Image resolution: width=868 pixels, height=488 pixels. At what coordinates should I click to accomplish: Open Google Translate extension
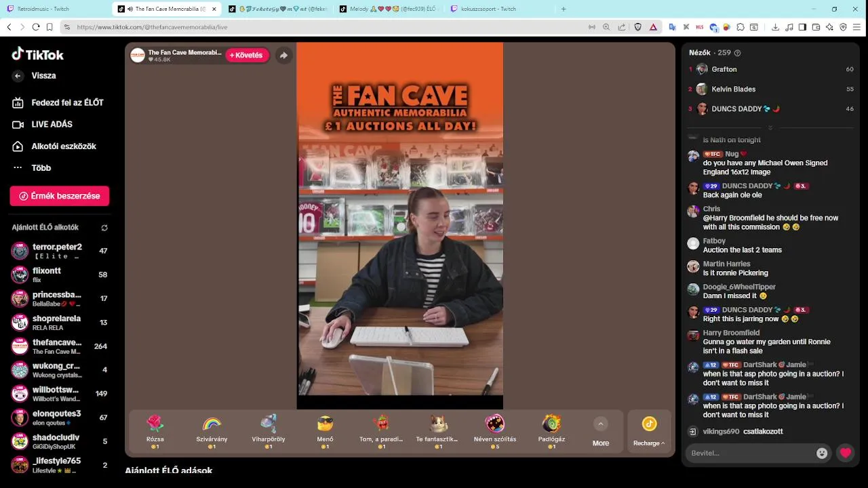(672, 27)
